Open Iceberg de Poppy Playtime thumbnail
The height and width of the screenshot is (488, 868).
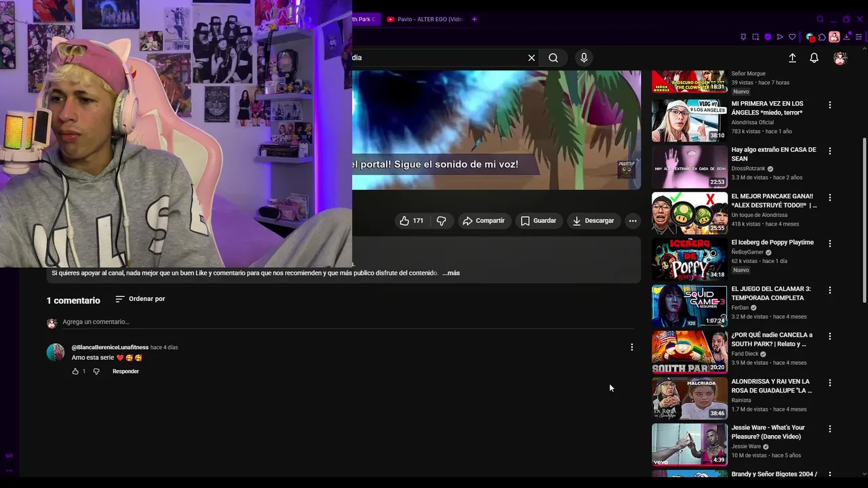coord(690,260)
